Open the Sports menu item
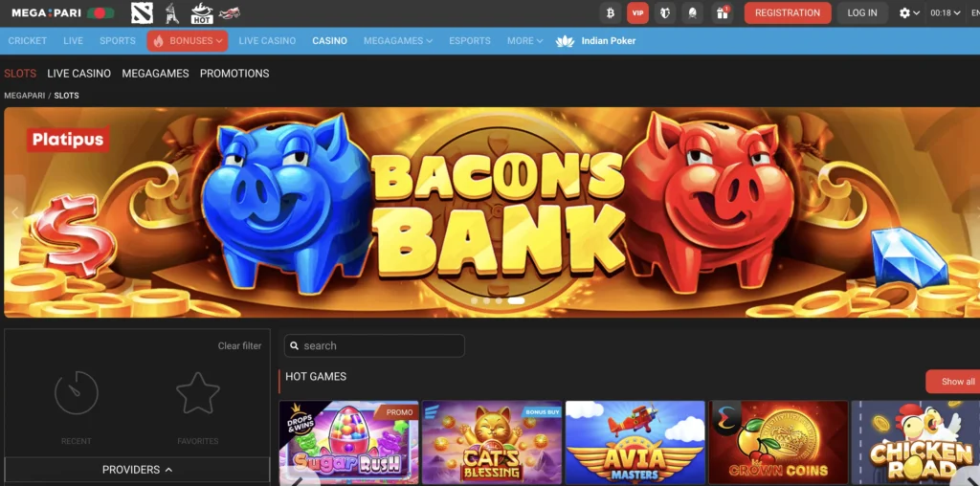The height and width of the screenshot is (486, 980). tap(118, 40)
